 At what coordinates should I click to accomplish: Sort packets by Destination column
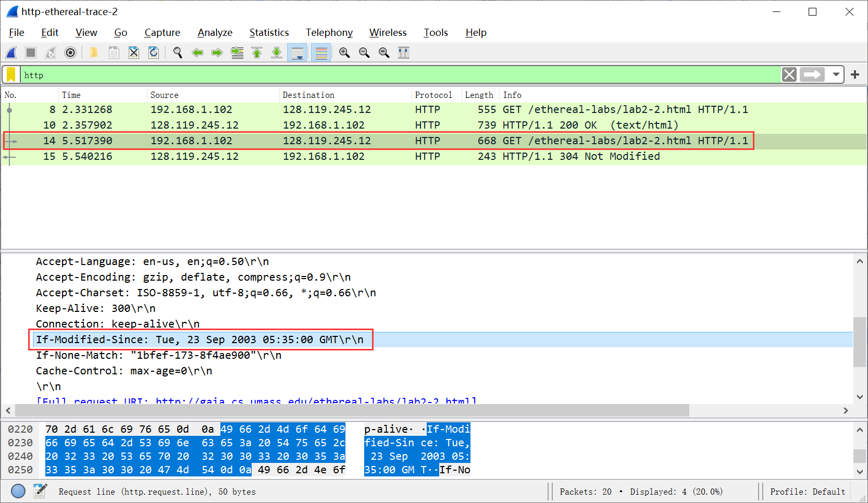click(x=345, y=95)
